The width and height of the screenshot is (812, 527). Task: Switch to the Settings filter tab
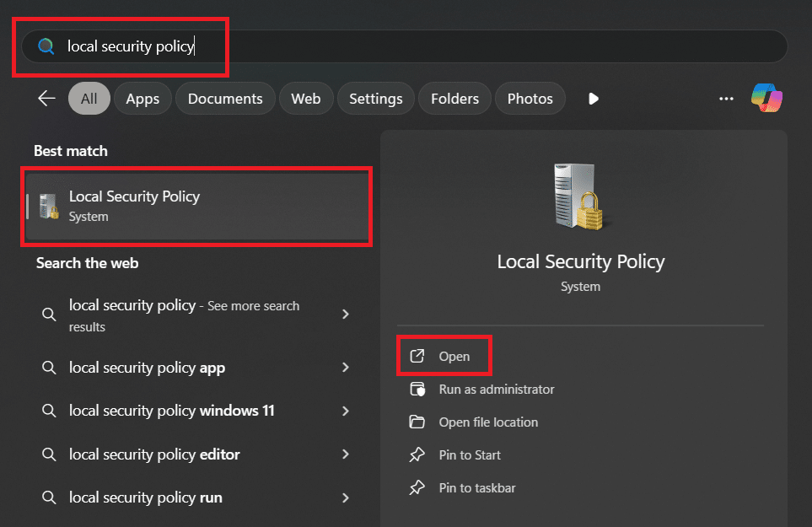(x=375, y=99)
